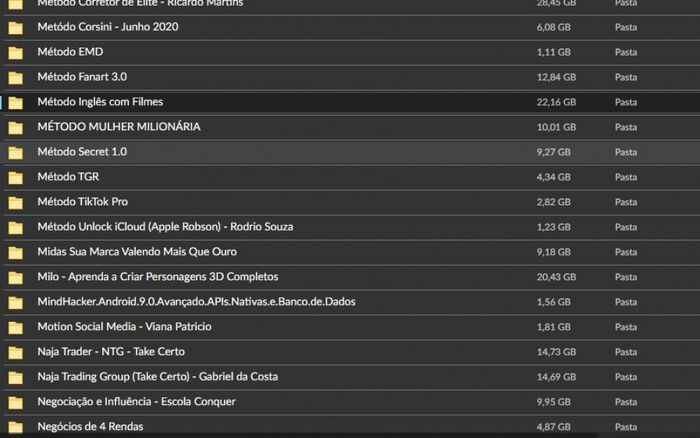
Task: Click folder icon of MÉTODO MULHER MILIONÁRIA
Action: (16, 128)
